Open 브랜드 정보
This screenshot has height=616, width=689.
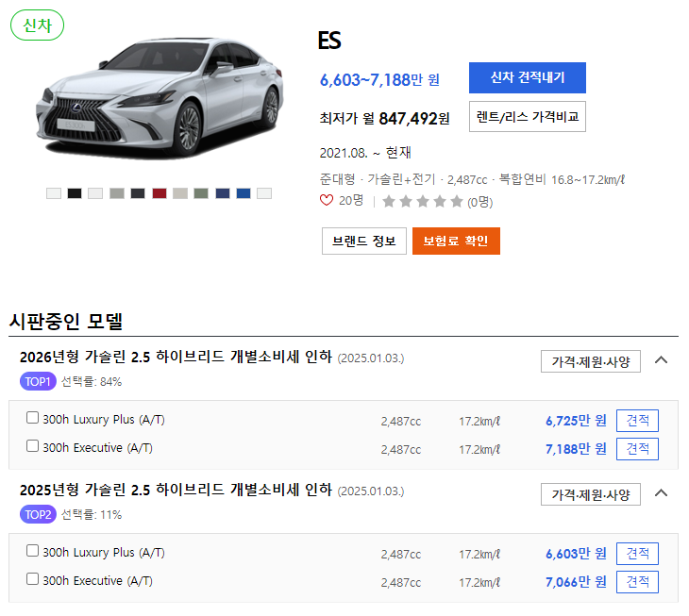(363, 241)
